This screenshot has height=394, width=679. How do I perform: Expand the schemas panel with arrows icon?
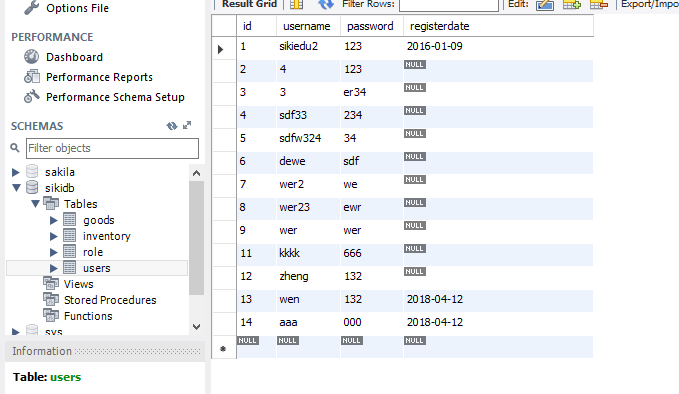coord(187,125)
